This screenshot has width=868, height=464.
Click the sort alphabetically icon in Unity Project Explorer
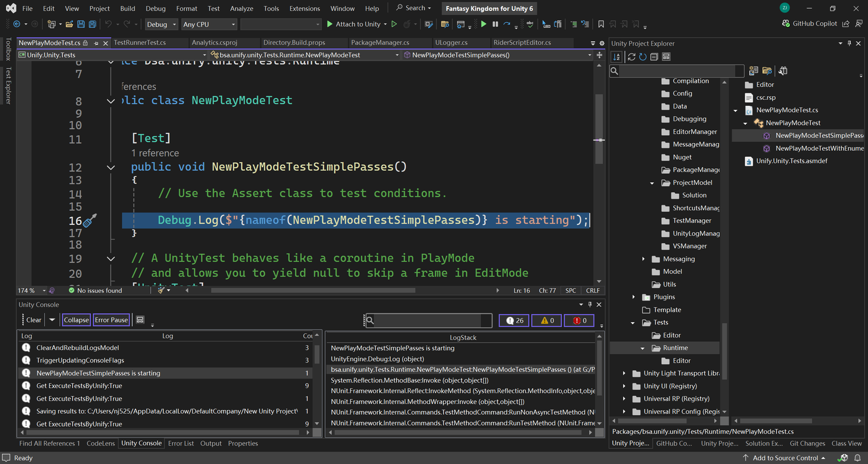click(x=616, y=57)
